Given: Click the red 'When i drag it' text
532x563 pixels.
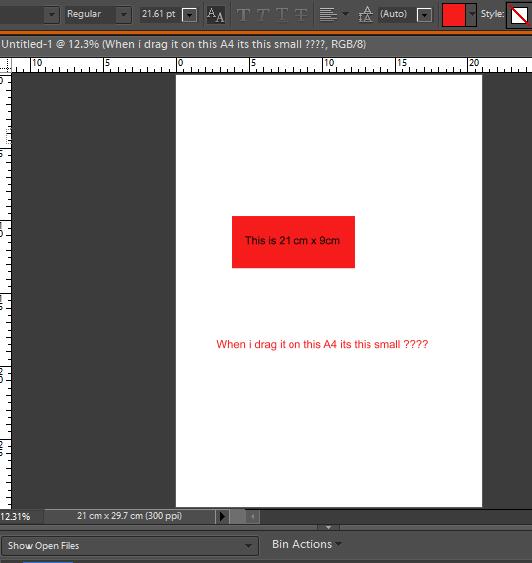Looking at the screenshot, I should [322, 344].
